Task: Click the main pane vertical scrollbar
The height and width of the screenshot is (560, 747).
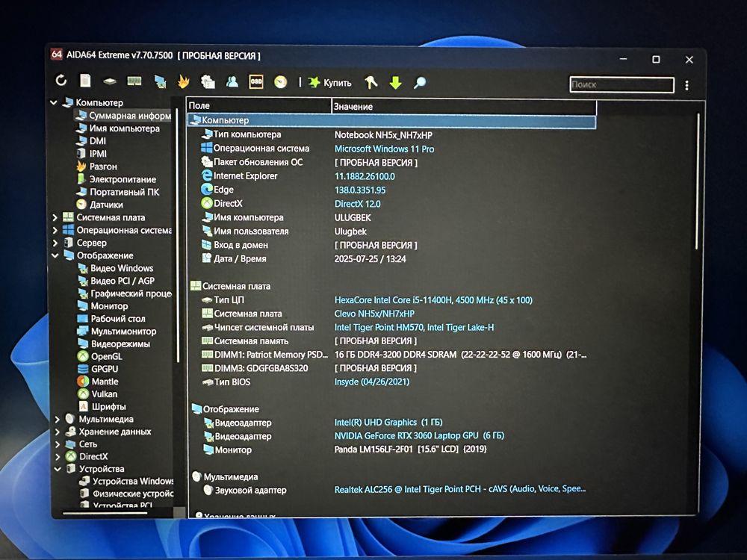Action: 698,181
